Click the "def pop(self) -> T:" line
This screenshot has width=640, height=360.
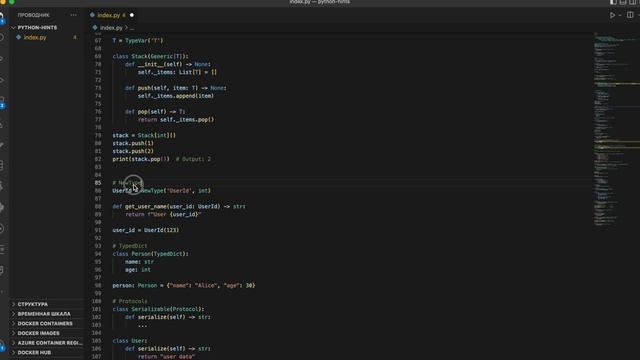pos(155,111)
